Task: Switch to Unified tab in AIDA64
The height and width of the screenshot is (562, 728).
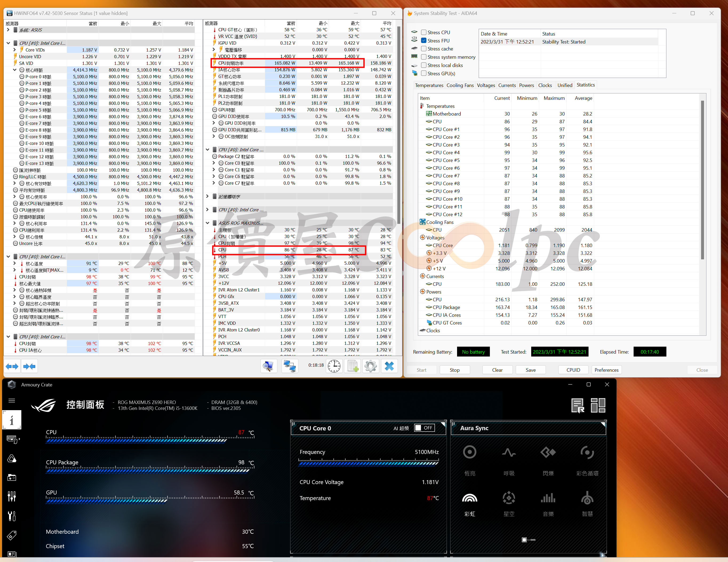Action: coord(565,85)
